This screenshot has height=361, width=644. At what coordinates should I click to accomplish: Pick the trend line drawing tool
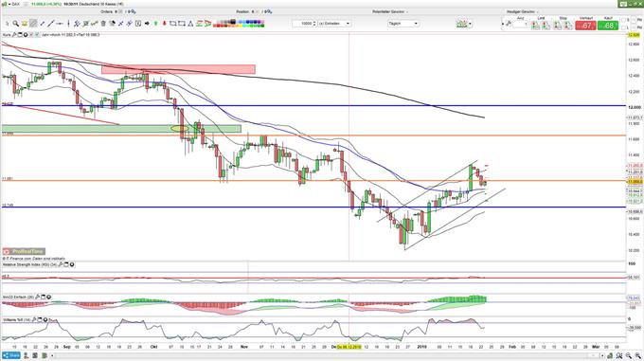[50, 24]
